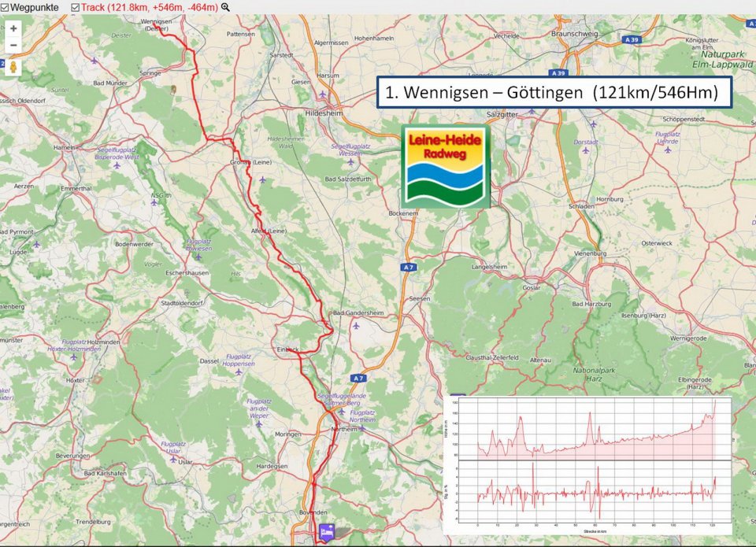
Task: Click the Flugplatz Höxter-Holzminden airplane icon
Action: [74, 357]
